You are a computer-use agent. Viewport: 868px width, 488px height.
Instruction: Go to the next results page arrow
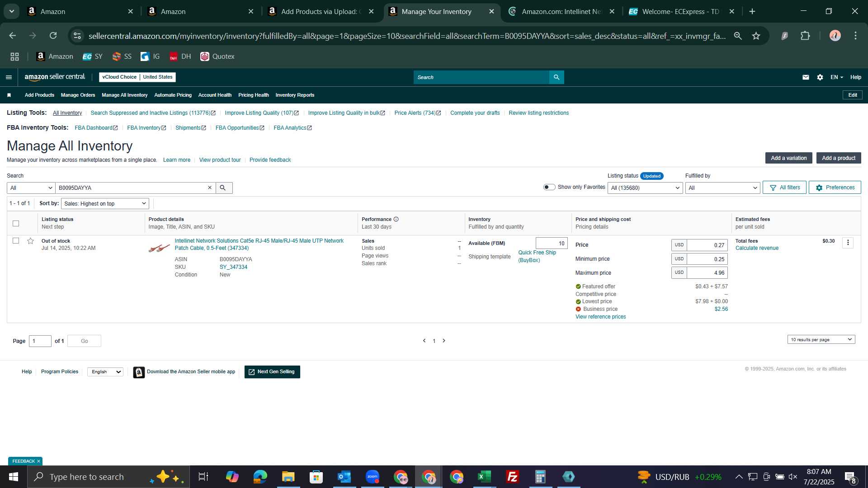(x=444, y=341)
